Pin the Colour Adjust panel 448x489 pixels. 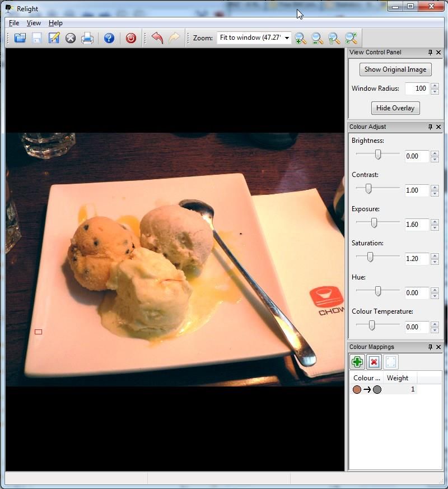(431, 127)
